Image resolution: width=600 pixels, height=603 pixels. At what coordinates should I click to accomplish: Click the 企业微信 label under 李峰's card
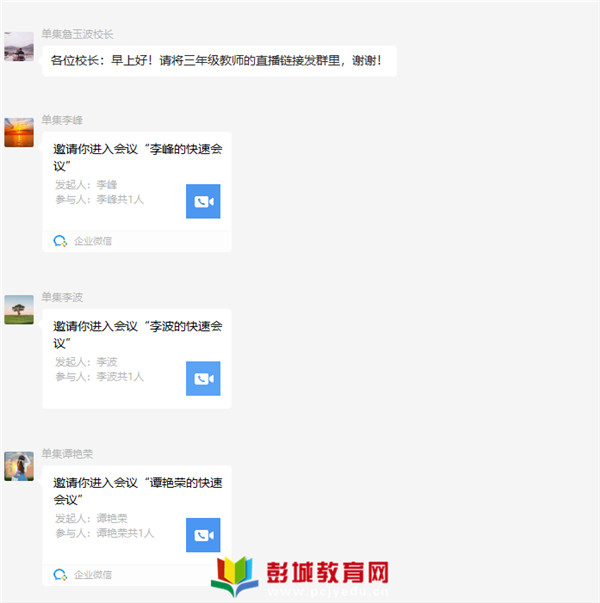click(x=93, y=241)
